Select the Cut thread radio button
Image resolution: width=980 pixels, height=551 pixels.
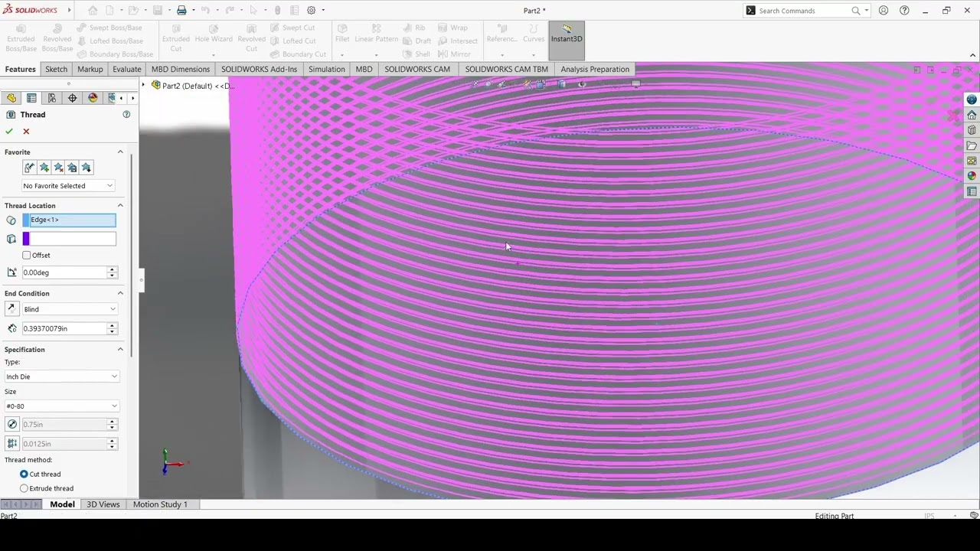[24, 474]
